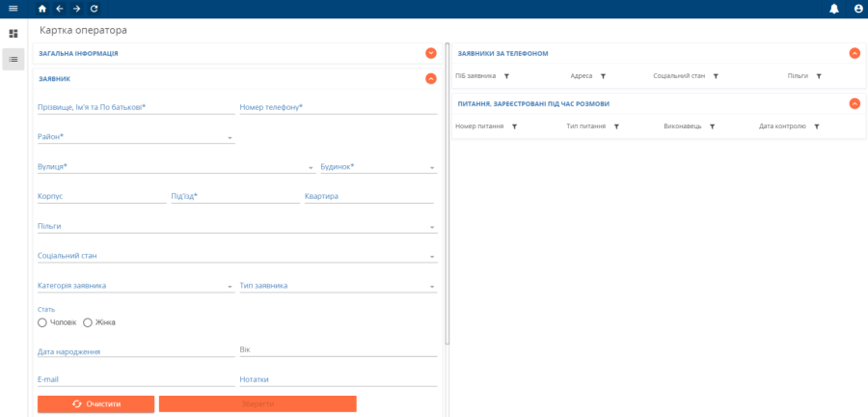Click the Номер питання column header
This screenshot has width=868, height=417.
[x=479, y=126]
